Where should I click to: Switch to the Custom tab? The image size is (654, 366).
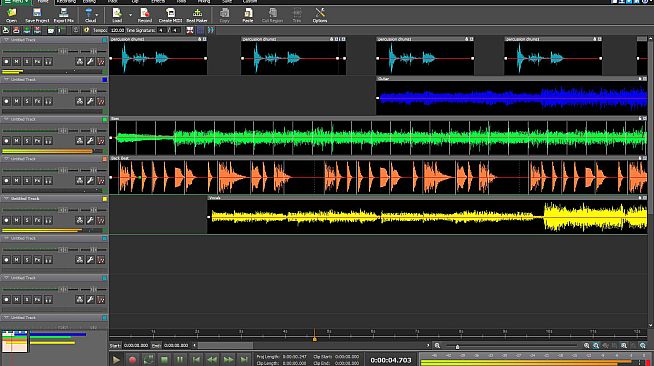tap(250, 2)
